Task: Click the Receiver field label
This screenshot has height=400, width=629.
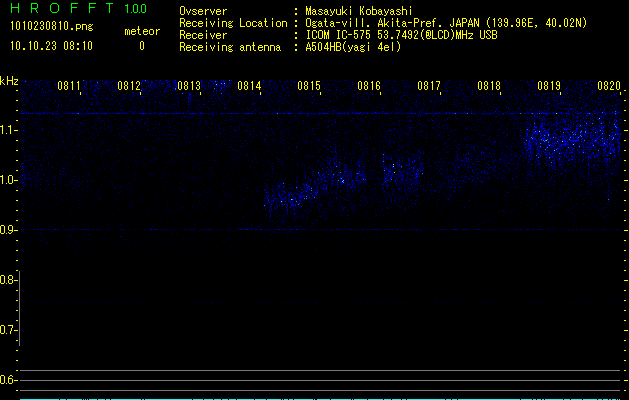Action: 203,35
